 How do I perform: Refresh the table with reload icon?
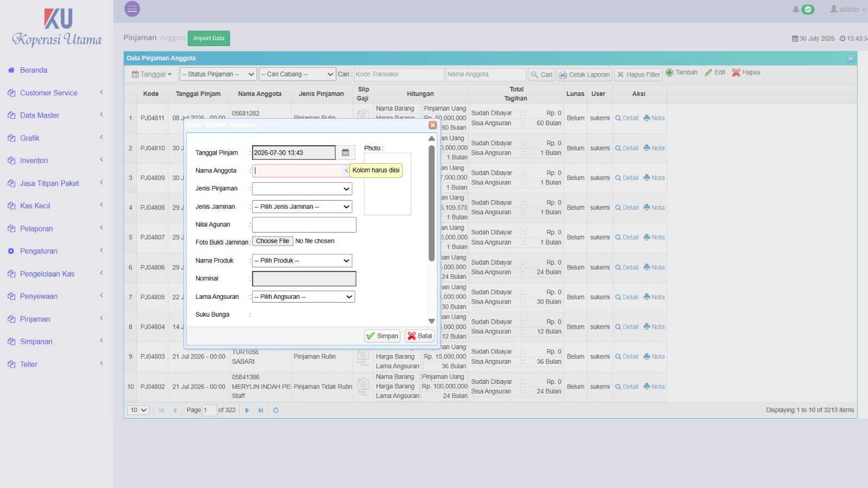tap(276, 410)
